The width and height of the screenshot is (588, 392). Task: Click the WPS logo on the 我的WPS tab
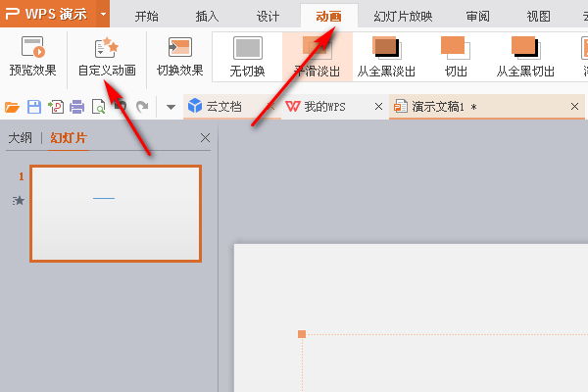[293, 107]
